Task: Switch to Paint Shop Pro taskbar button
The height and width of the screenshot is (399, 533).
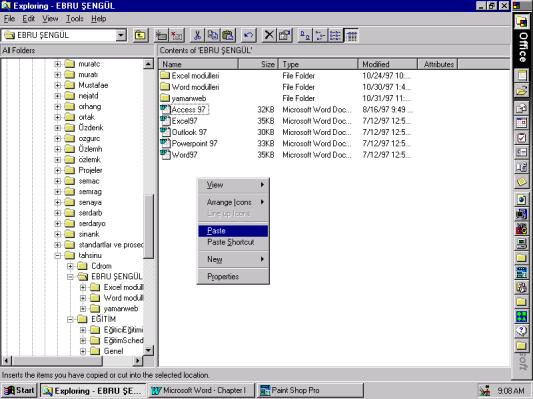Action: click(311, 391)
